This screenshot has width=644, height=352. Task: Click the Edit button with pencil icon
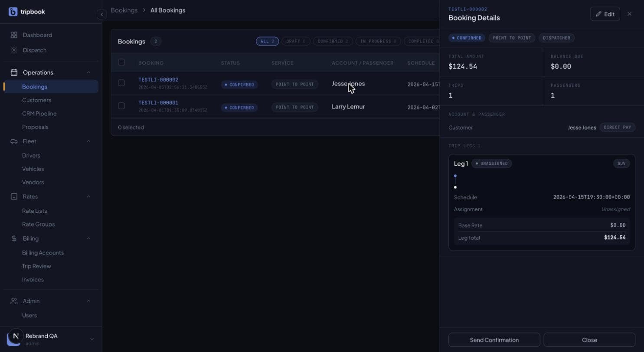click(x=605, y=14)
